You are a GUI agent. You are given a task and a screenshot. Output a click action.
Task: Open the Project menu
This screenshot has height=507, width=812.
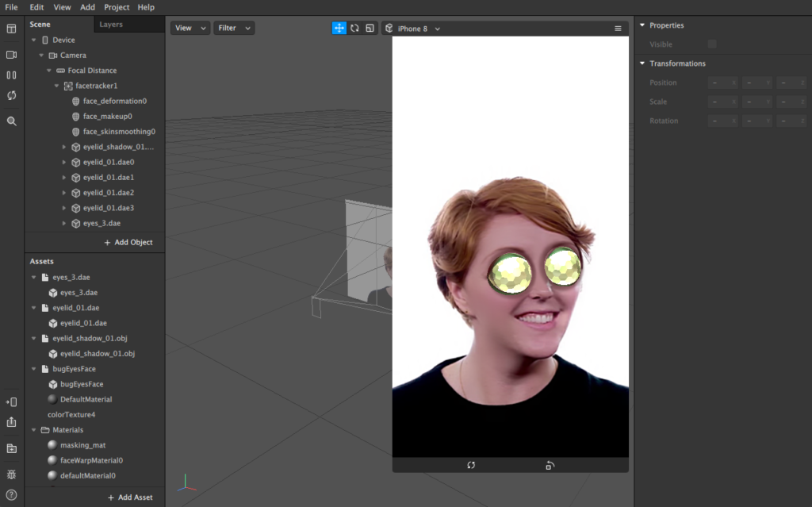tap(117, 7)
